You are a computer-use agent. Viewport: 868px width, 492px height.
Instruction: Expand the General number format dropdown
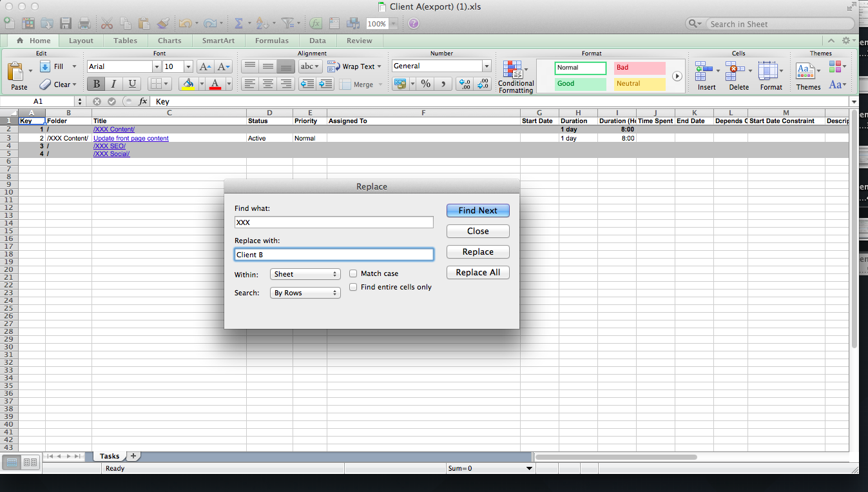(x=487, y=66)
